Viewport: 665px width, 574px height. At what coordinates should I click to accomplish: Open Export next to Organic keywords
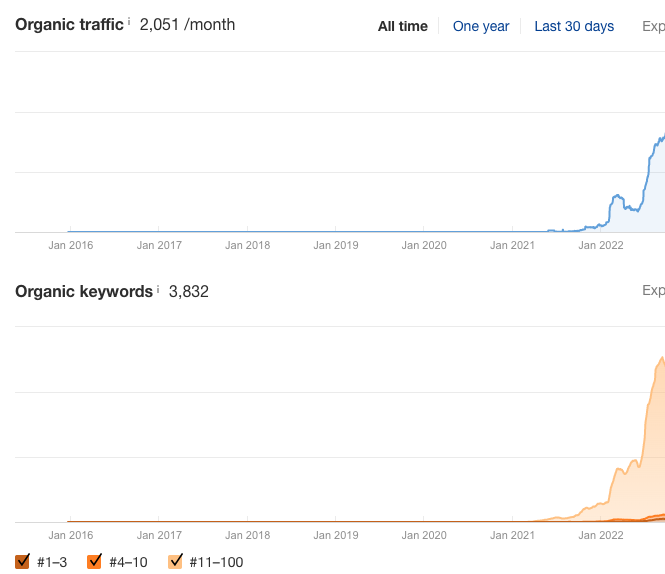point(654,290)
